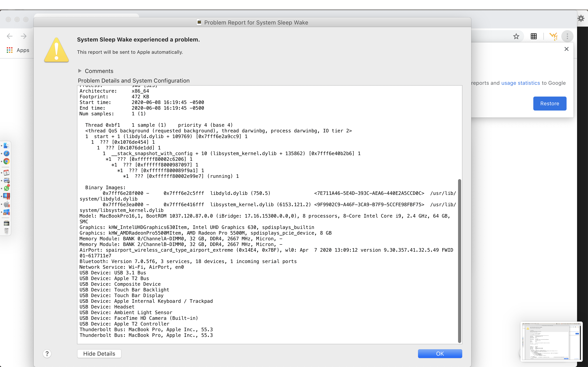Open the usage statistics link

(x=520, y=83)
